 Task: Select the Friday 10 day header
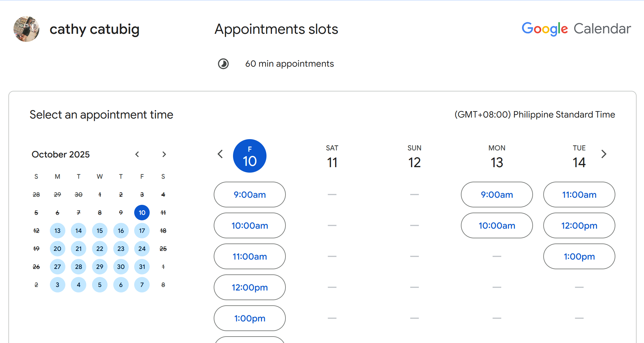(x=250, y=156)
